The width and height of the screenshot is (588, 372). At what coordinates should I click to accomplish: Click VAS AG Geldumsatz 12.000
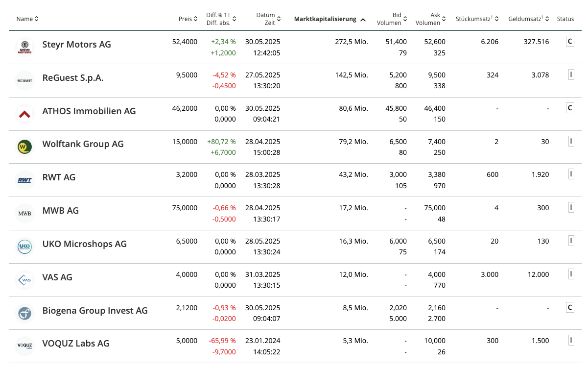pyautogui.click(x=538, y=274)
